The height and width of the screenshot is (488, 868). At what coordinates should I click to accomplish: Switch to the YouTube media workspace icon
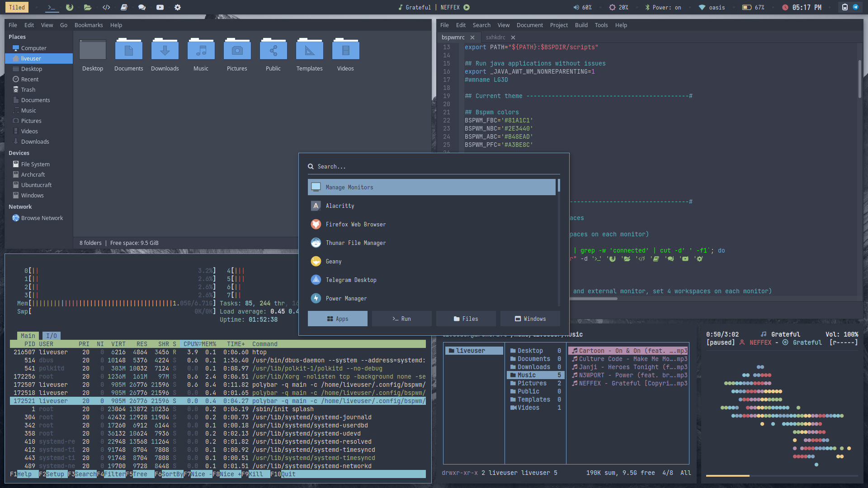160,7
